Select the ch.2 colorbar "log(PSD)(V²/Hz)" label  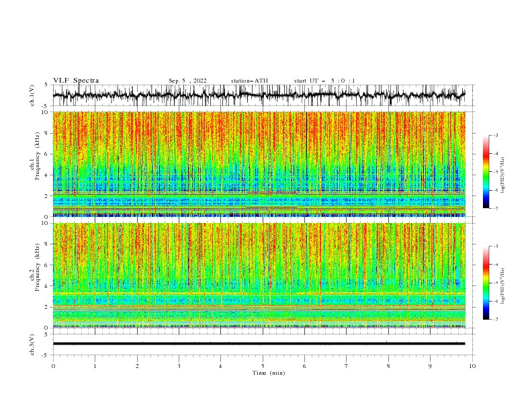tap(502, 286)
